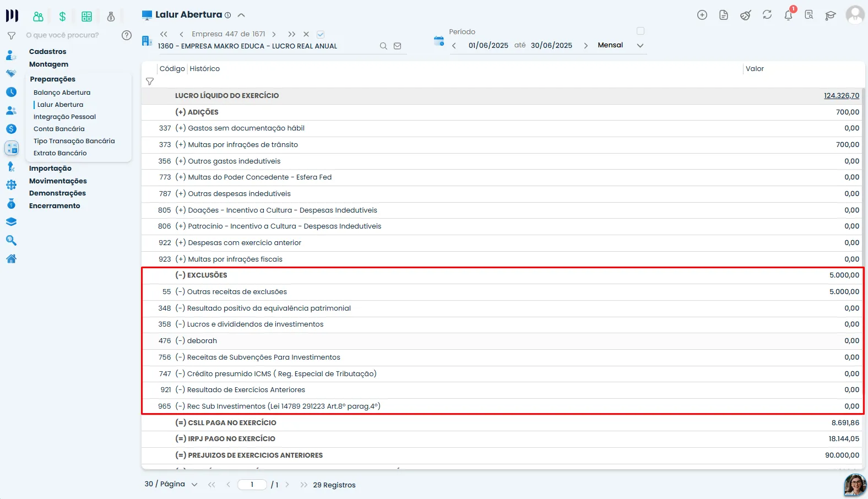The width and height of the screenshot is (868, 499).
Task: Open the notifications bell
Action: tap(789, 15)
